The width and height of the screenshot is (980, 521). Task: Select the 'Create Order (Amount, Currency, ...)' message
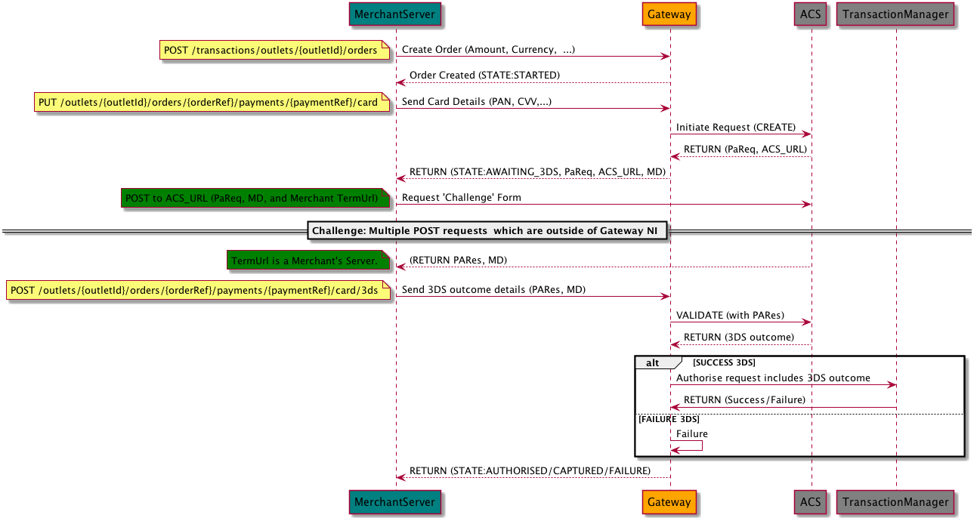pyautogui.click(x=488, y=50)
